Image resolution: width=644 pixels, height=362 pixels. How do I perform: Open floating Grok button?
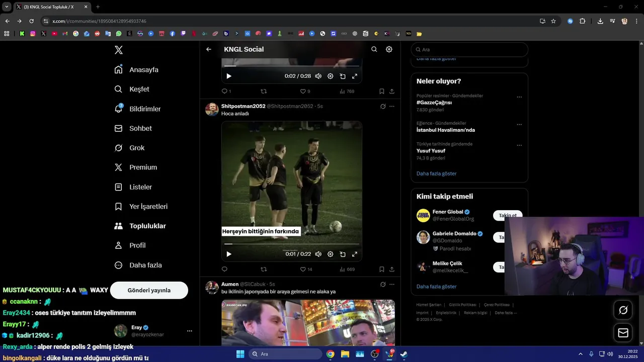click(623, 310)
